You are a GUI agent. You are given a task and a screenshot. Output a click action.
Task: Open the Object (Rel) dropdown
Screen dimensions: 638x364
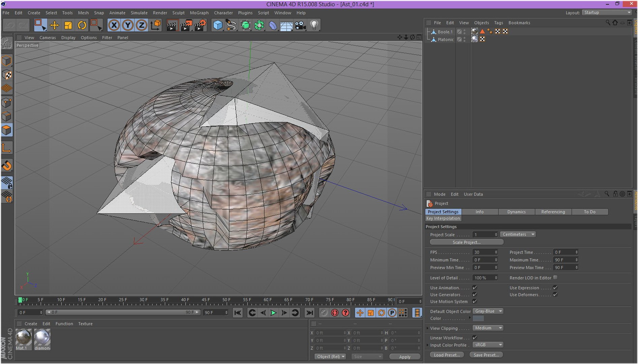(x=331, y=357)
